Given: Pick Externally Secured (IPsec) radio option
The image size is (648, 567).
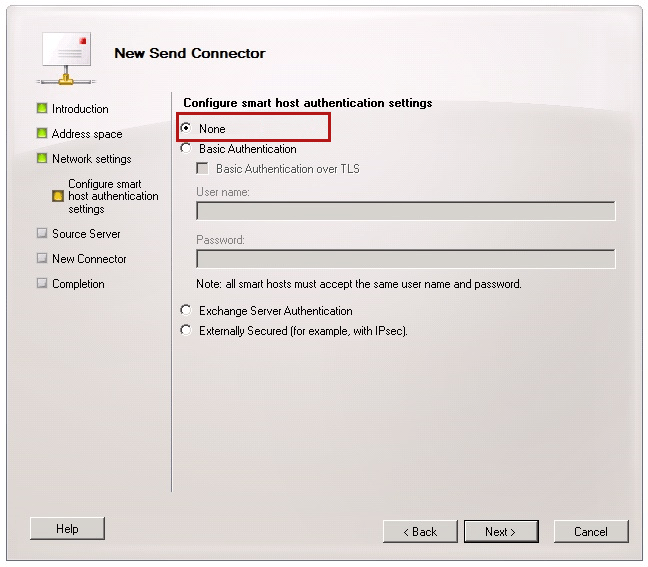Looking at the screenshot, I should (186, 330).
